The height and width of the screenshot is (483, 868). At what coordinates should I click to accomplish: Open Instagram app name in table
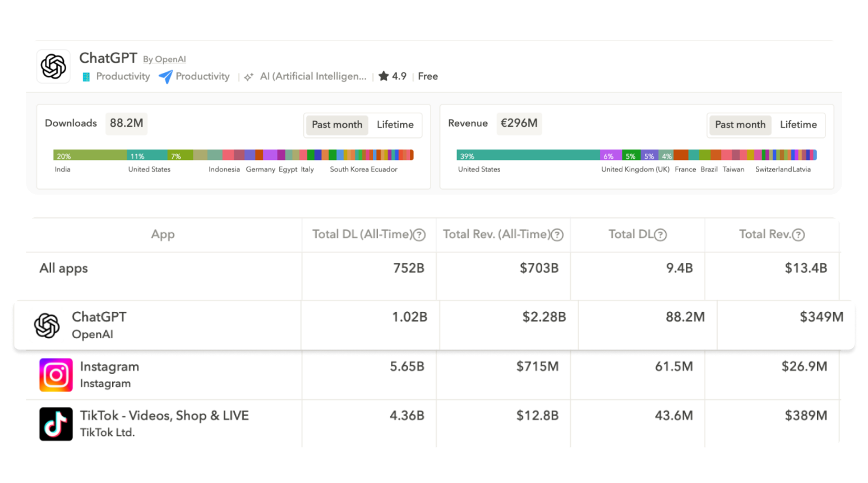(109, 367)
